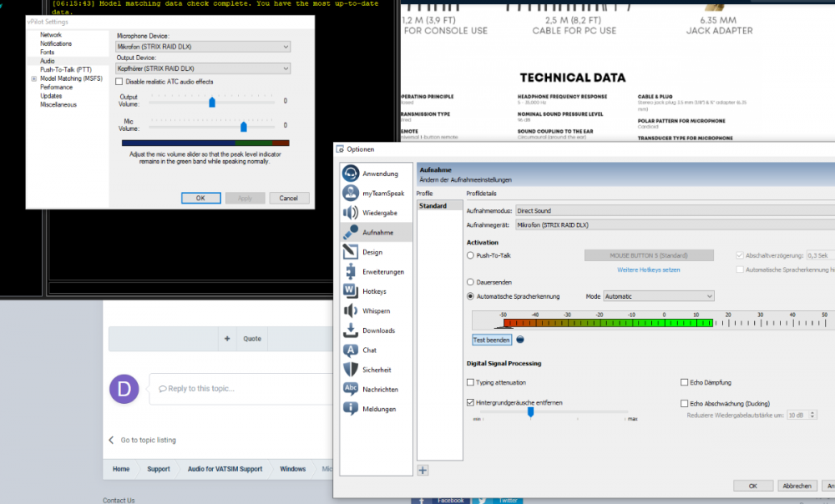Click the Test beenden button

492,340
